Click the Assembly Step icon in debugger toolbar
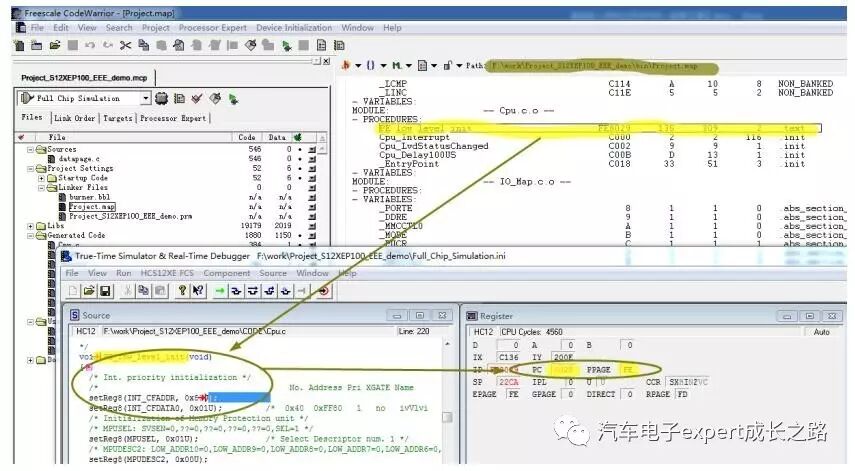This screenshot has height=471, width=855. (x=286, y=291)
